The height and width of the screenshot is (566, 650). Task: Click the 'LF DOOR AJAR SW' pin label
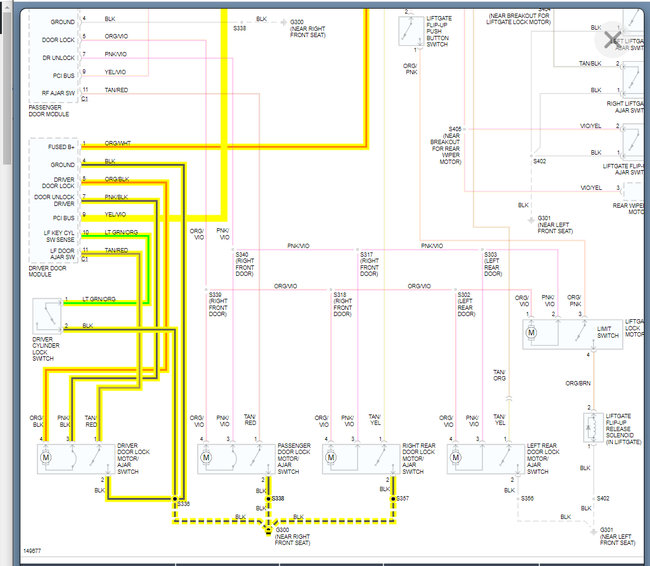(x=62, y=254)
